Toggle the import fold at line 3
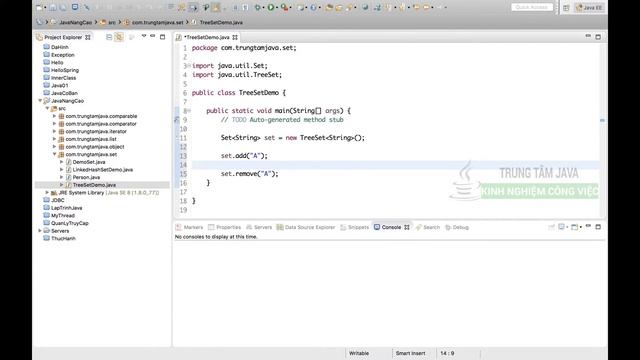Screen dimensions: 640x360 coord(189,66)
